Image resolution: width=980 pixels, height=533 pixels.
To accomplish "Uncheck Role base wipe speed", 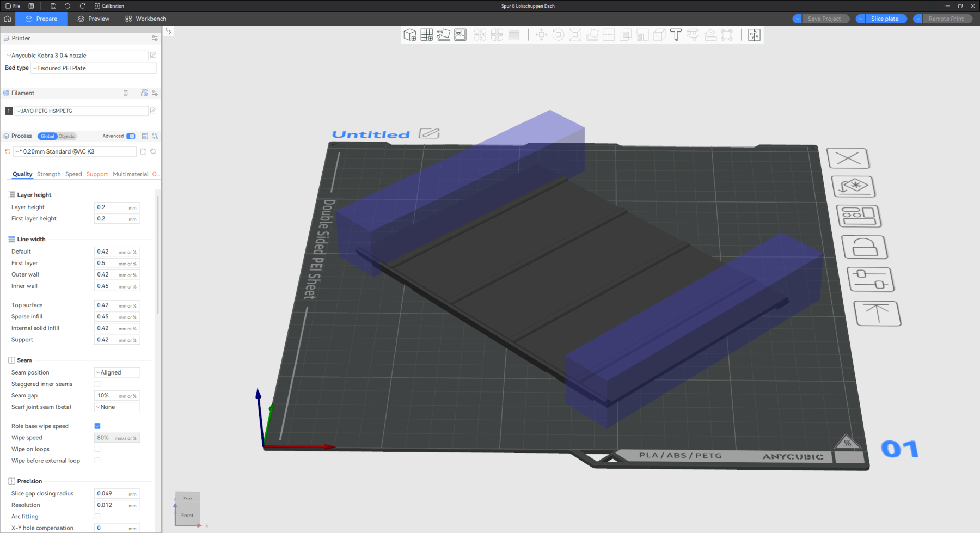I will [97, 426].
